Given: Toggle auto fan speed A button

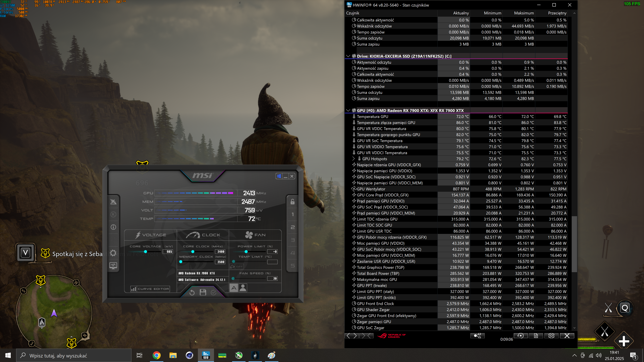Looking at the screenshot, I should (234, 288).
